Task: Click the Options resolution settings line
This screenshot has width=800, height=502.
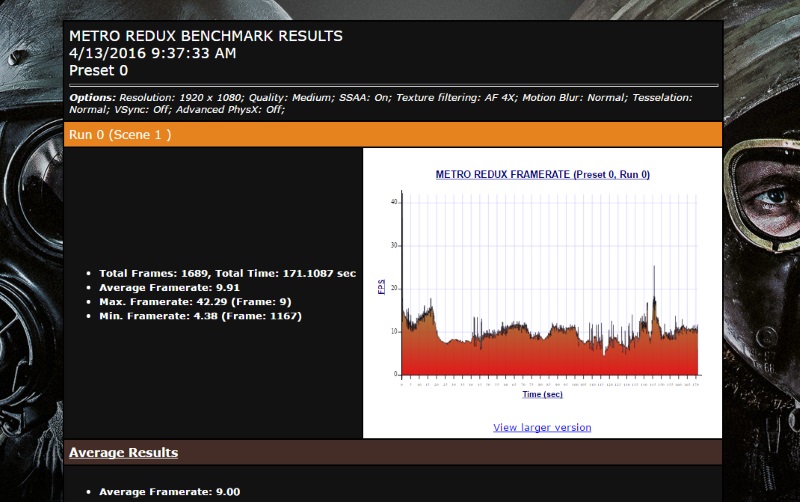Action: 381,104
